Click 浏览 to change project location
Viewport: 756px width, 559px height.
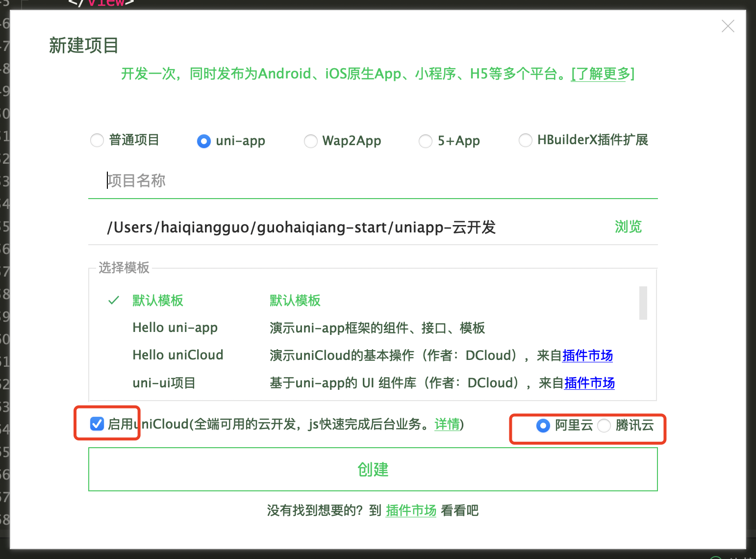pos(628,227)
